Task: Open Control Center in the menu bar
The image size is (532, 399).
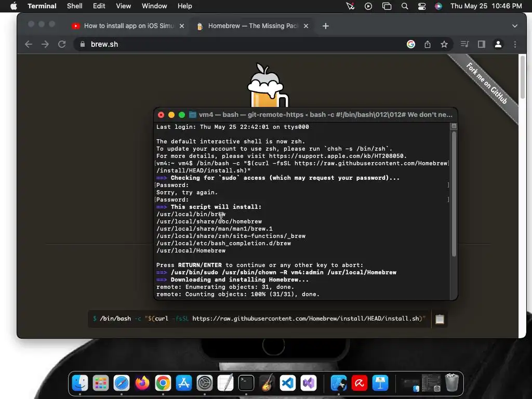Action: (422, 6)
